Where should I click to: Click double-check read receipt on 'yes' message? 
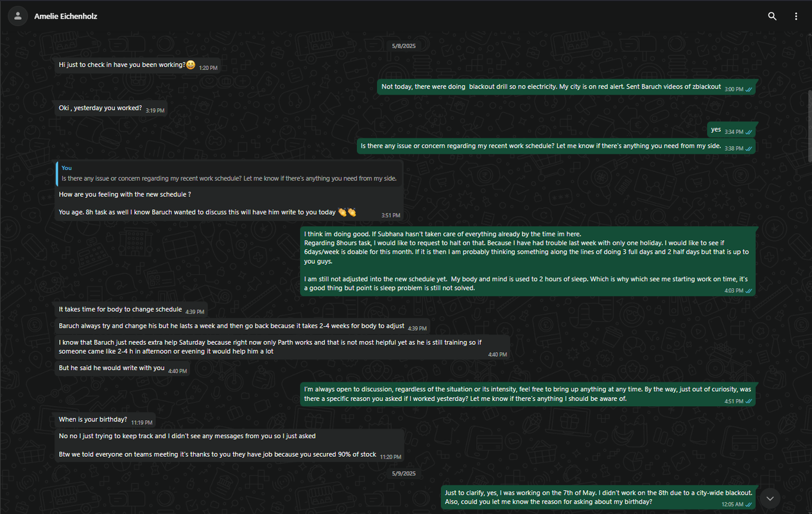pyautogui.click(x=749, y=132)
